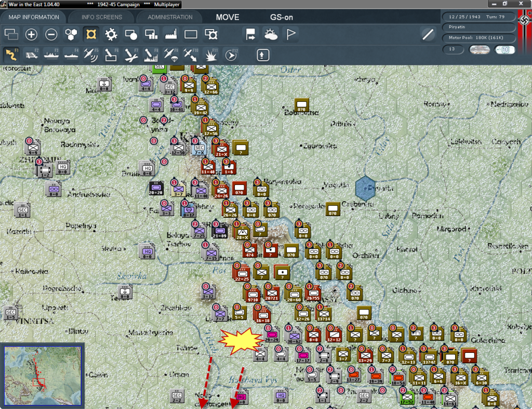Select the F11 explosion mode icon
Image resolution: width=532 pixels, height=409 pixels.
click(x=211, y=55)
